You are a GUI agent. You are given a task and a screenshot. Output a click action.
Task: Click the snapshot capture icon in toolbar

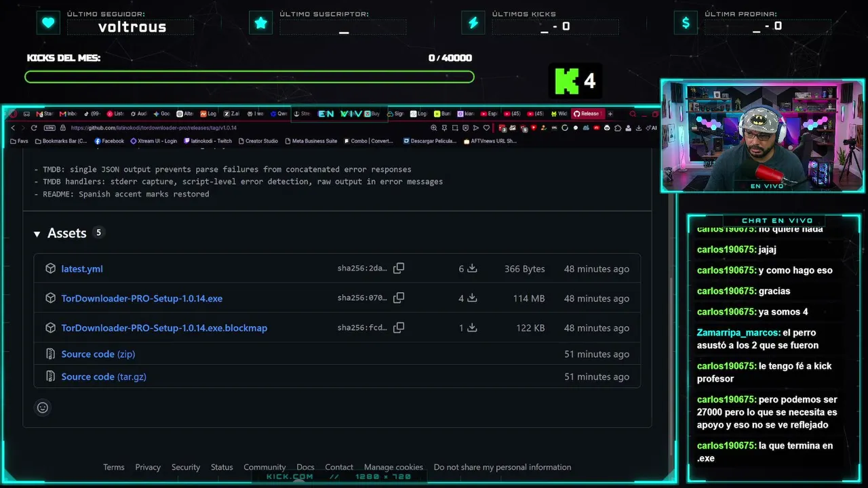(456, 127)
